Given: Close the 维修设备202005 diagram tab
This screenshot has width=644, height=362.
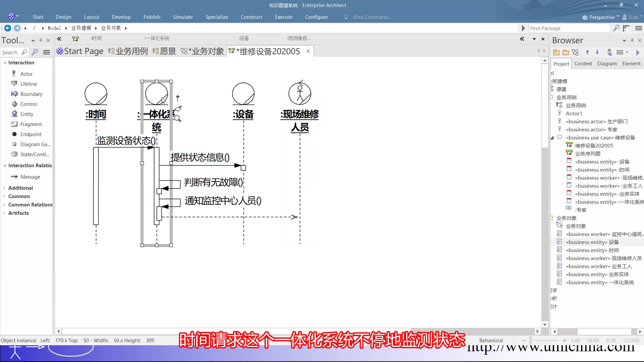Looking at the screenshot, I should click(308, 51).
